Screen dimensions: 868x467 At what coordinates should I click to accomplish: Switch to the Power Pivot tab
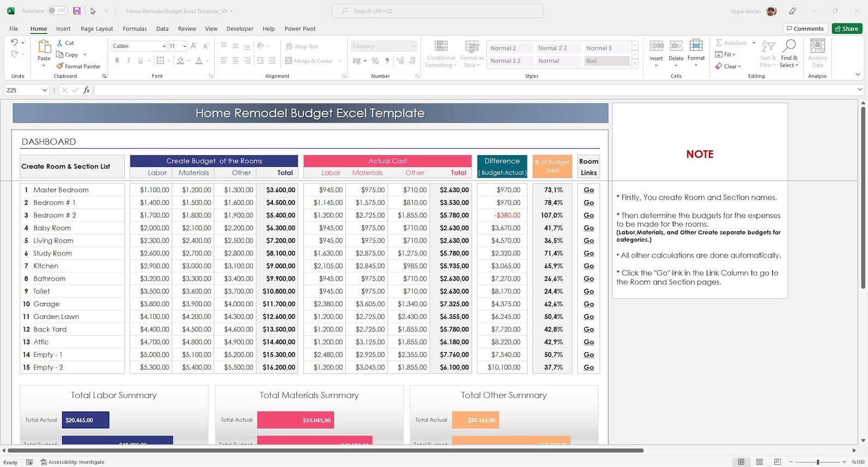click(300, 28)
